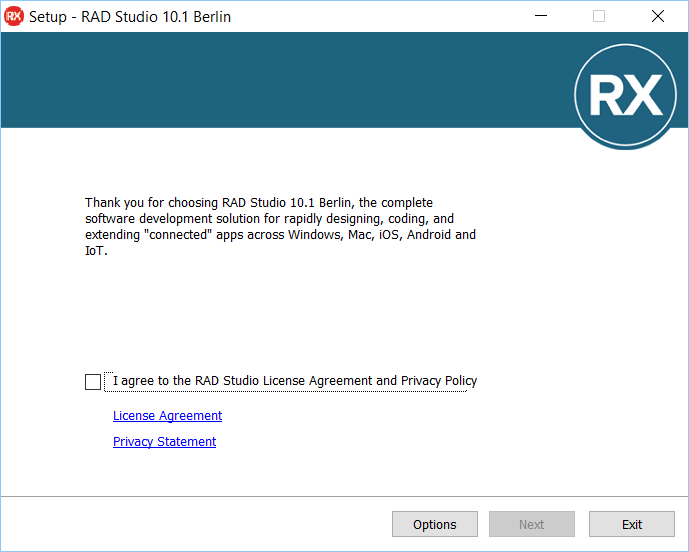The image size is (689, 552).
Task: Open the Privacy Statement link
Action: (x=164, y=441)
